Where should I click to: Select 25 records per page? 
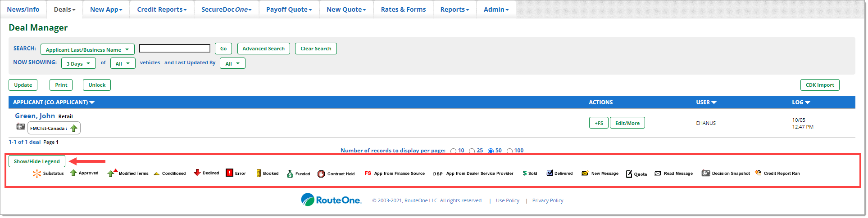(x=472, y=151)
